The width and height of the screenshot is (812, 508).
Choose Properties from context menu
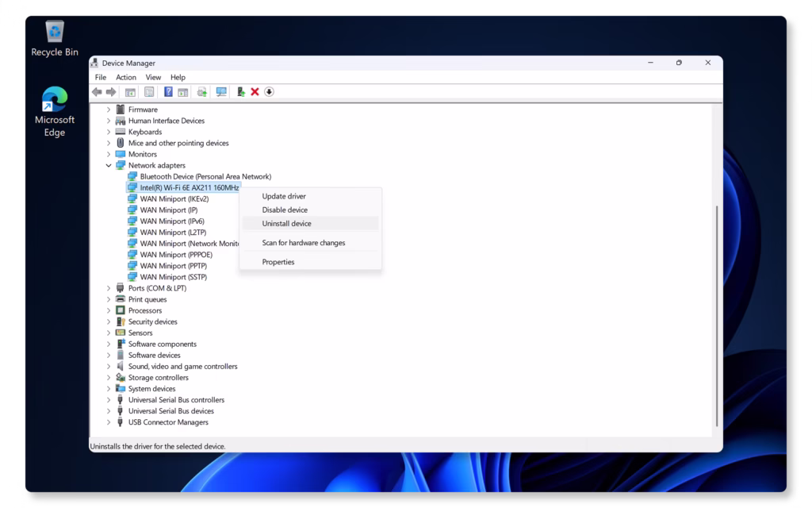(x=310, y=262)
